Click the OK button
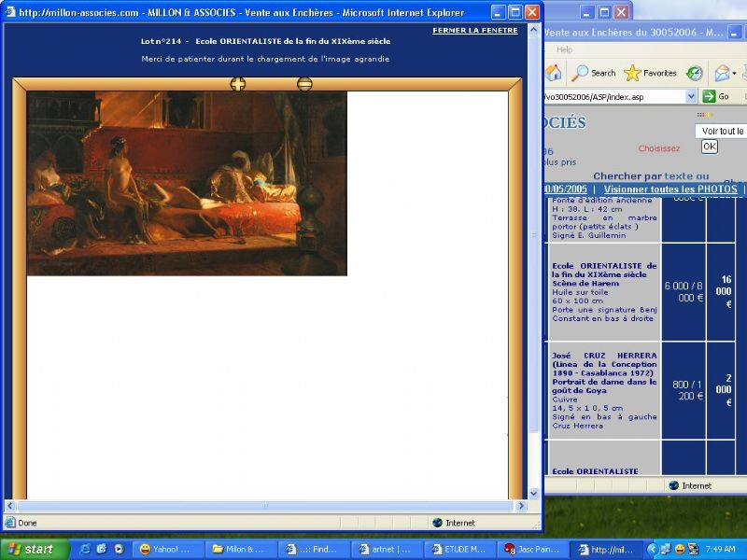This screenshot has width=747, height=560. pyautogui.click(x=710, y=147)
